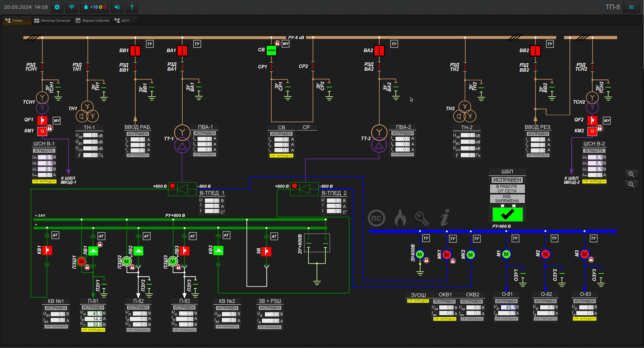Click П-81 УПР. ЗАПРЕЩЕНО label
The image size is (644, 348).
coord(93,330)
